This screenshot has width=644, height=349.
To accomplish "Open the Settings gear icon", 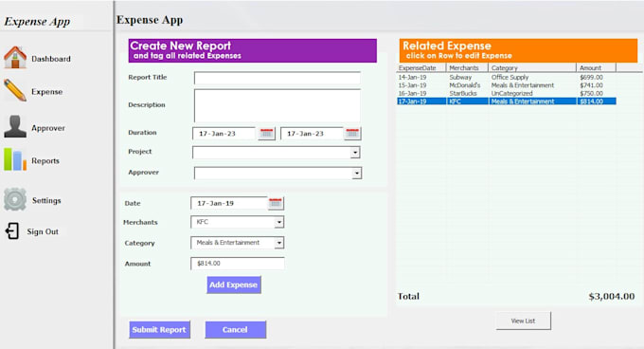I will (x=15, y=199).
